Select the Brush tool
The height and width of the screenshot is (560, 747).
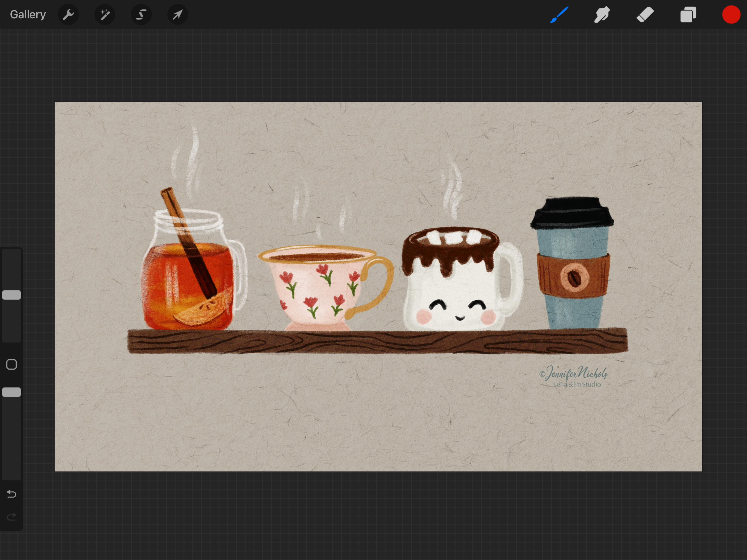click(559, 14)
